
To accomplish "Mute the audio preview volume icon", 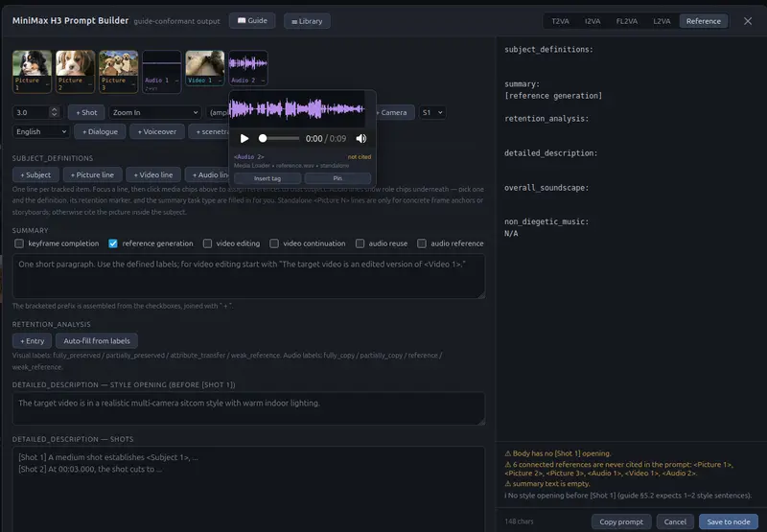I will tap(361, 138).
